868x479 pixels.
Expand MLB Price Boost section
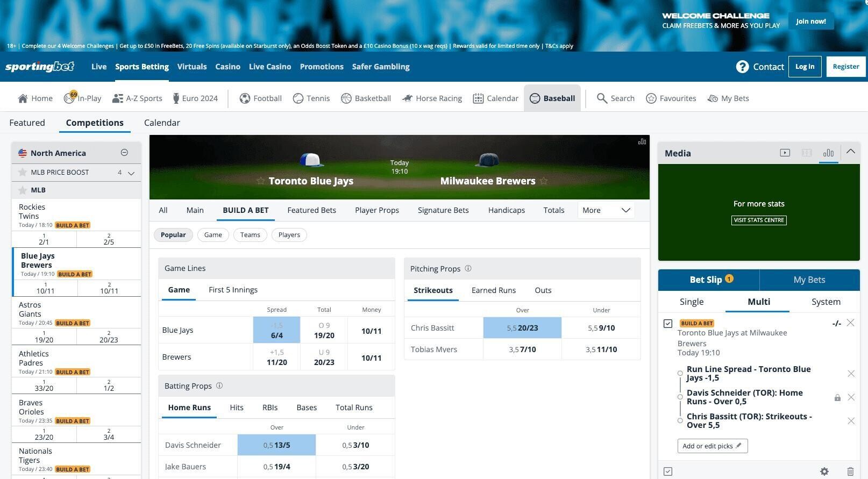(x=131, y=173)
